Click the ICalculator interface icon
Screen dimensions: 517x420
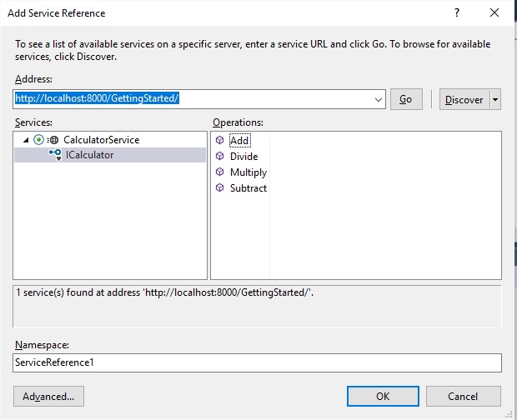point(55,155)
